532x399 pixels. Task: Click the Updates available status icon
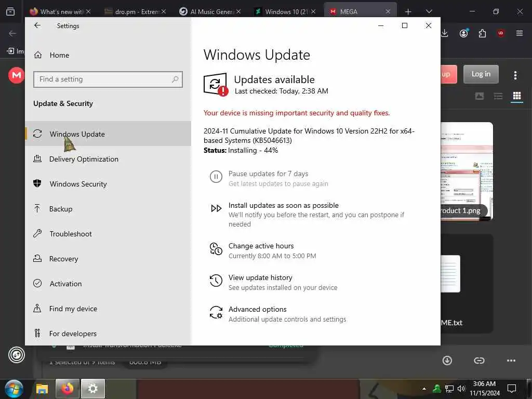pyautogui.click(x=216, y=85)
